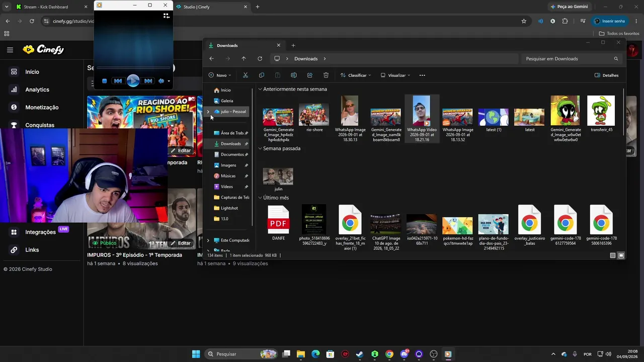
Task: Click the Delete trash icon in Explorer toolbar
Action: (x=326, y=75)
